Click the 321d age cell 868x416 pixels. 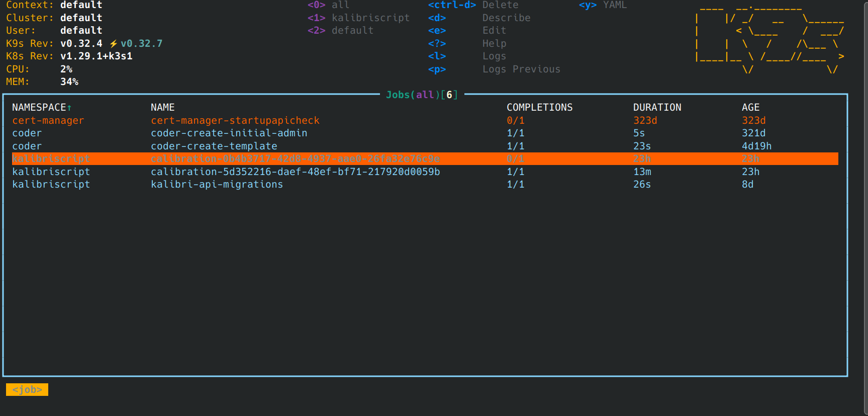[754, 133]
